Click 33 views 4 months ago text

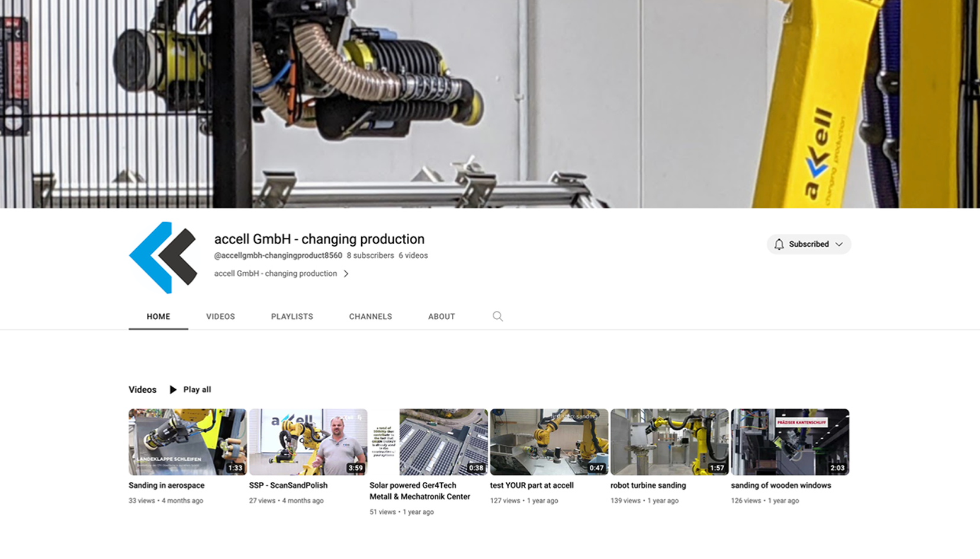tap(166, 500)
